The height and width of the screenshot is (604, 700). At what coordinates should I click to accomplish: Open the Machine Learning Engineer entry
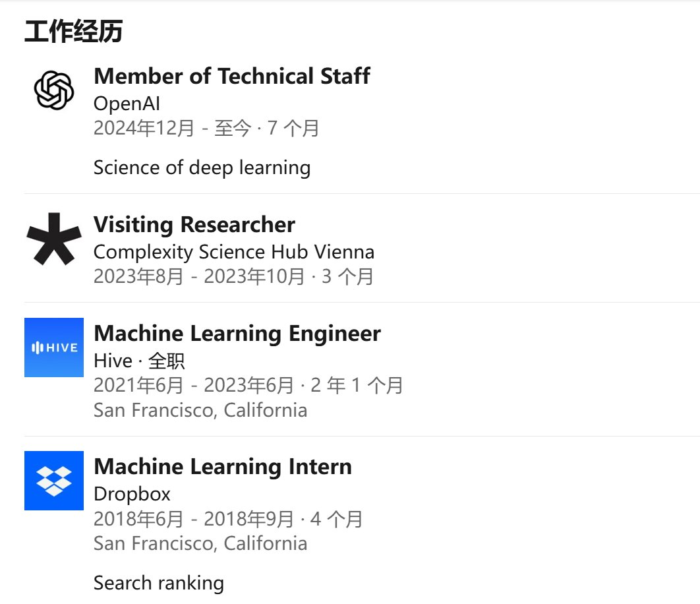[x=237, y=333]
